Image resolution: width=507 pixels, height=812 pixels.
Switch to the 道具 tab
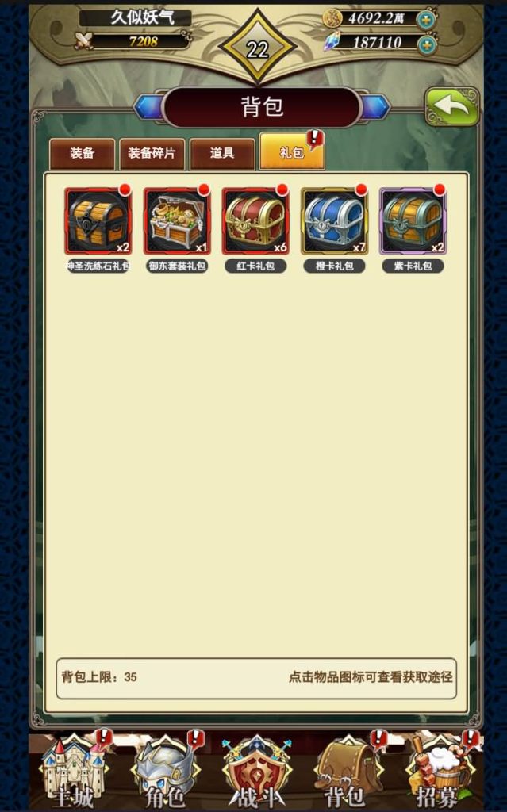222,154
